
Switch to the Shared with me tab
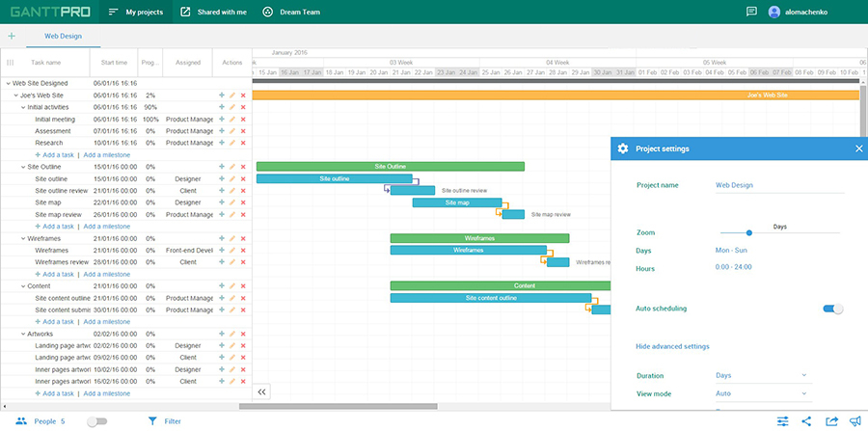click(214, 12)
